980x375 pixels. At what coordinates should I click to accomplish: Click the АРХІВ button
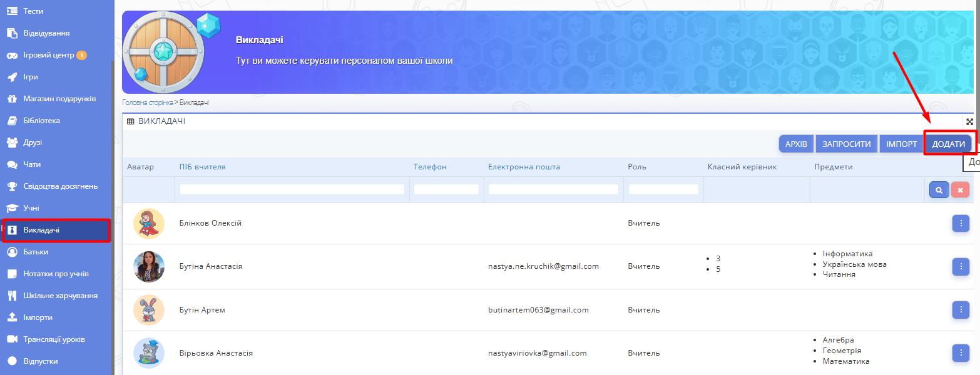coord(796,144)
